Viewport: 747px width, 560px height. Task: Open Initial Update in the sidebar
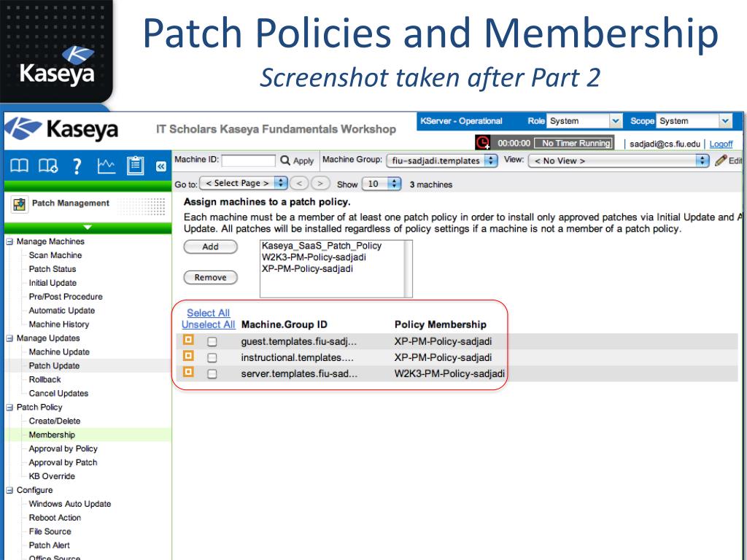tap(53, 283)
